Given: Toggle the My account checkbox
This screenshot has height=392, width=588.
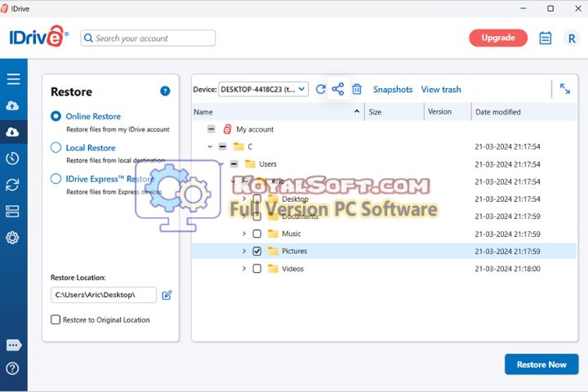Looking at the screenshot, I should (212, 129).
